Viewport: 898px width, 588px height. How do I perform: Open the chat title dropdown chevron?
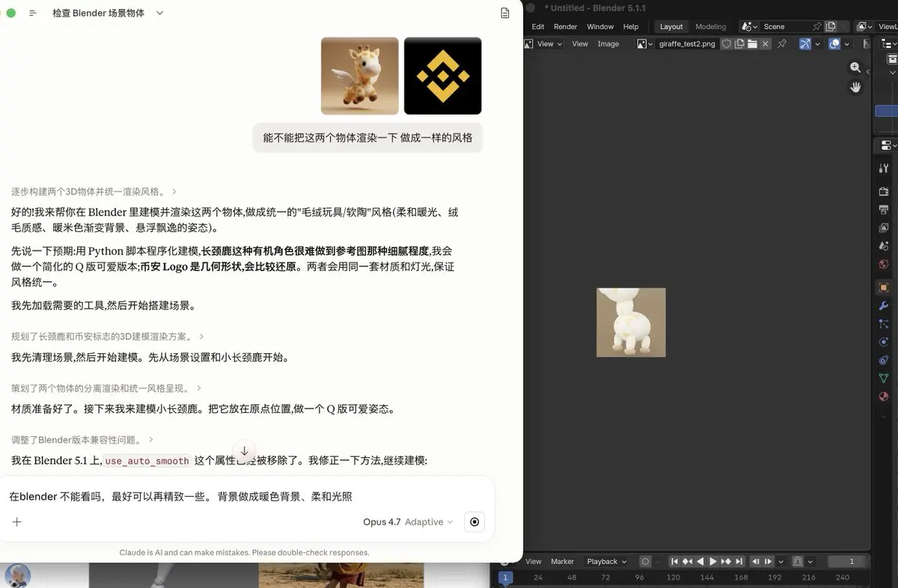159,13
